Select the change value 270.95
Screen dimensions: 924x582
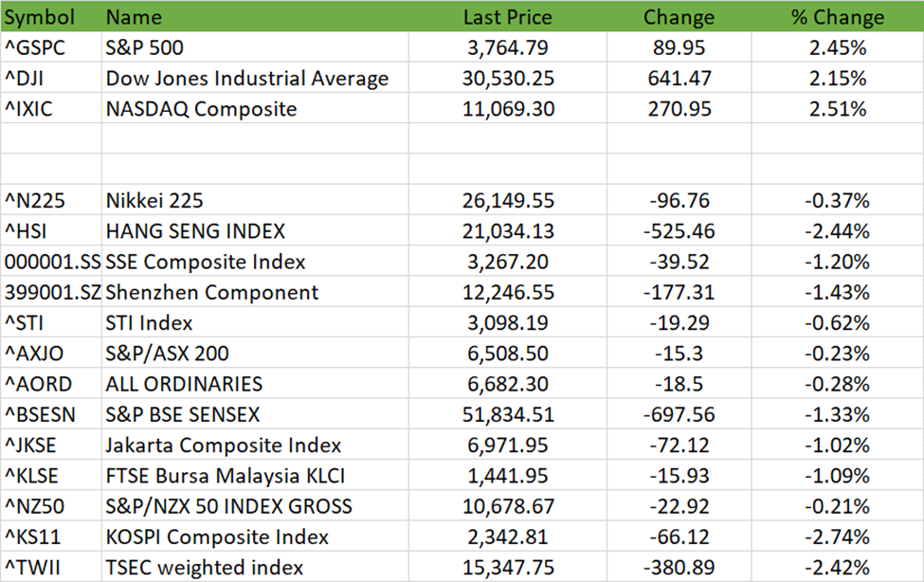[x=679, y=108]
